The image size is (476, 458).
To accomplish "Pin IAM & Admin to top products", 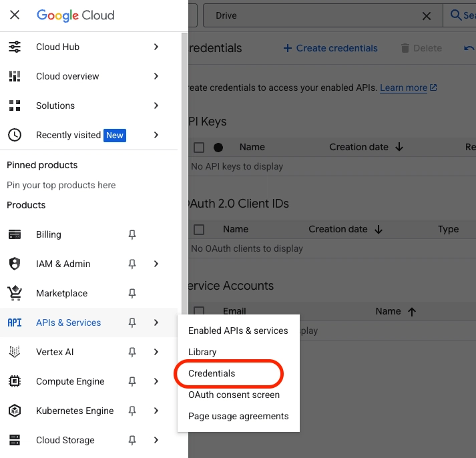I will click(x=132, y=264).
